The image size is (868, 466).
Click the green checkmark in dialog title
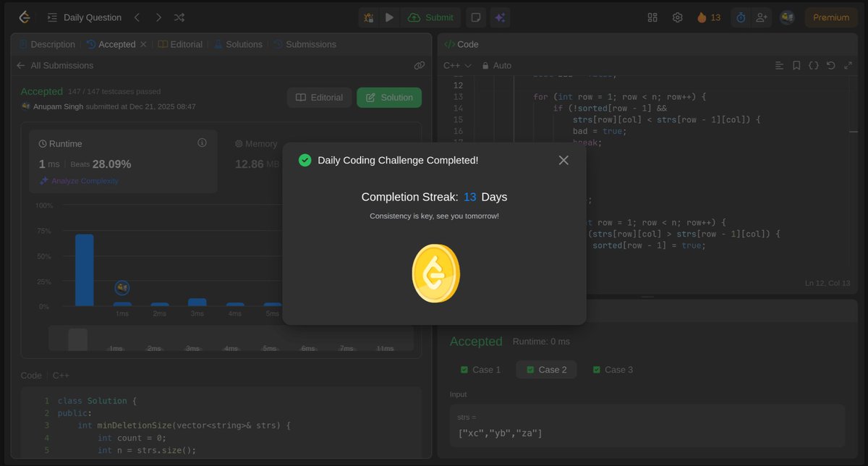(x=305, y=160)
